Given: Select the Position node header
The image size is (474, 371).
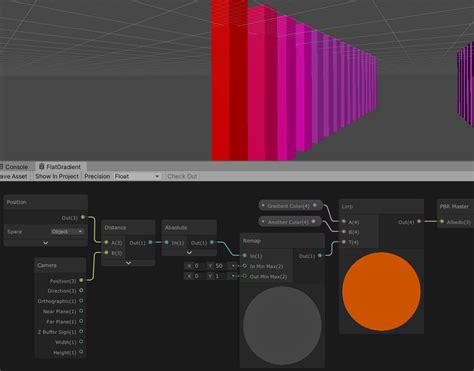Looking at the screenshot, I should (x=46, y=202).
